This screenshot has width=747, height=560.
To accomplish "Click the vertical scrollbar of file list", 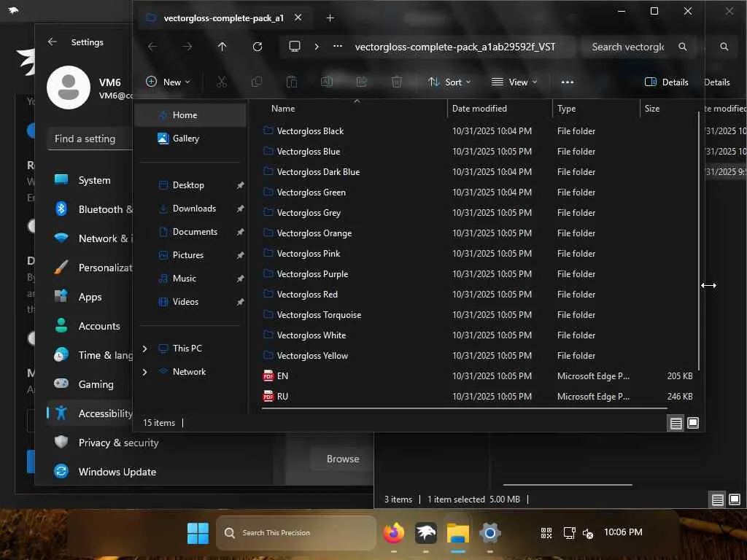I will pos(698,241).
